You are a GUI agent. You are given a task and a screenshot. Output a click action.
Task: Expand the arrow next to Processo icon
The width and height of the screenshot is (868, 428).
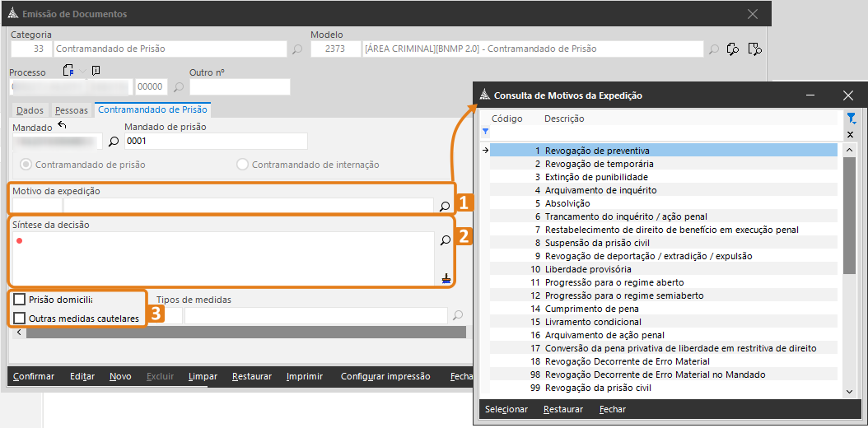point(83,72)
